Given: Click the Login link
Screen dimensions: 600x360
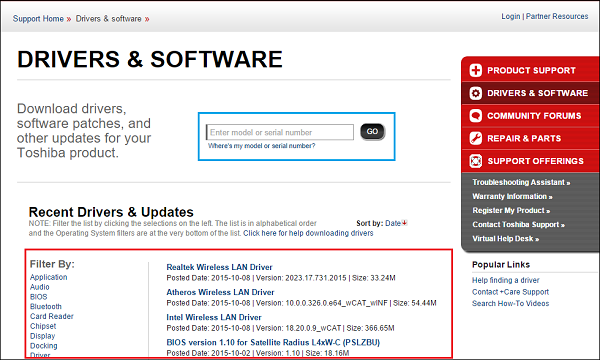Looking at the screenshot, I should click(x=511, y=16).
